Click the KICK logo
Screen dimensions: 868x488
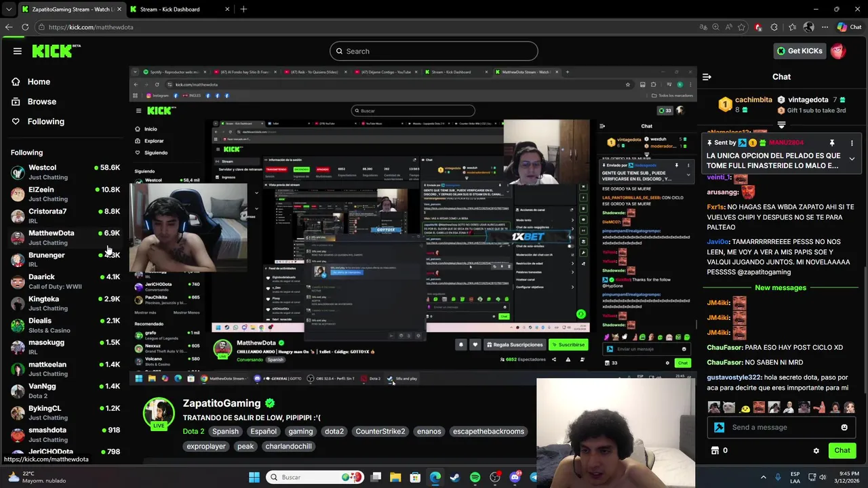pyautogui.click(x=56, y=51)
